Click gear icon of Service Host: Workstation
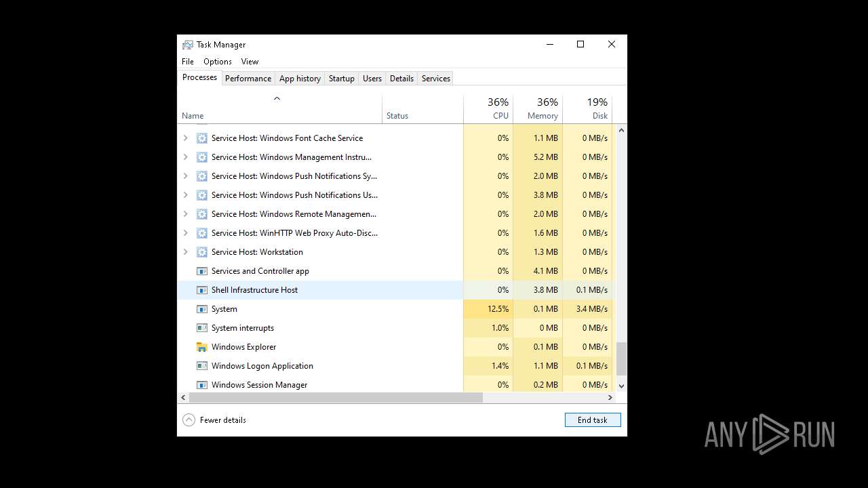The width and height of the screenshot is (868, 488). (201, 252)
